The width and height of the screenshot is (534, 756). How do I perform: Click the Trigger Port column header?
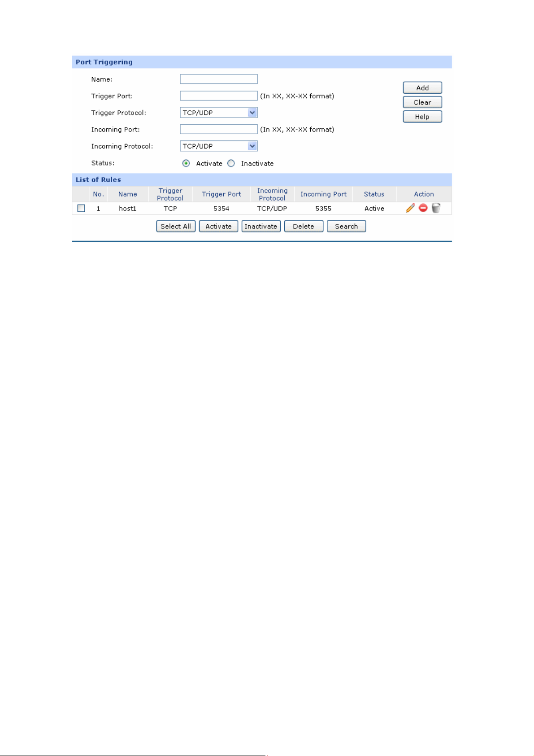point(221,194)
